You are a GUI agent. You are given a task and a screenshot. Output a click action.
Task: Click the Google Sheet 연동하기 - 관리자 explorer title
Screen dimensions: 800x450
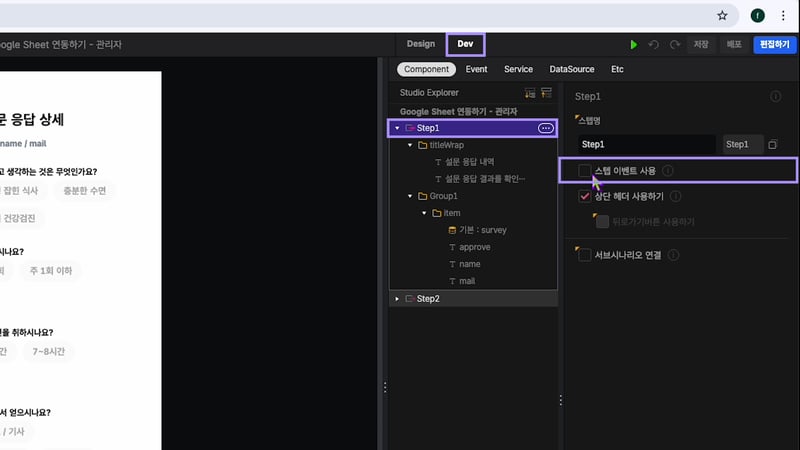(458, 112)
